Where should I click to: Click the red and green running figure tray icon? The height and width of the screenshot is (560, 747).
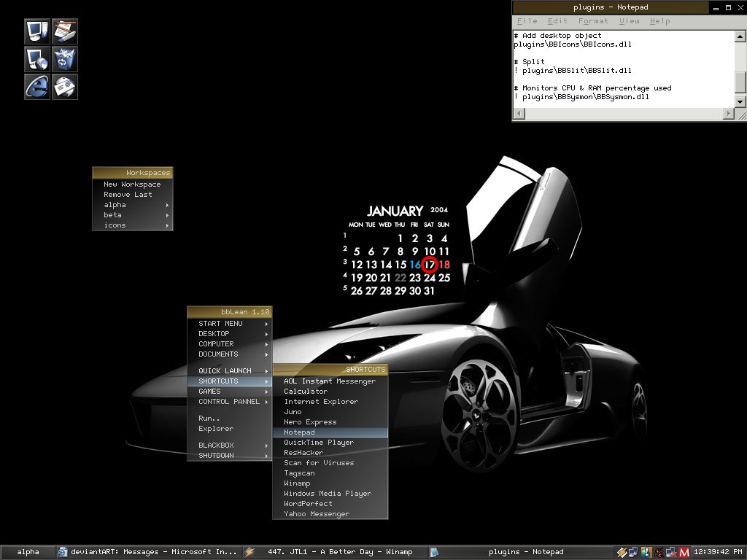(659, 552)
